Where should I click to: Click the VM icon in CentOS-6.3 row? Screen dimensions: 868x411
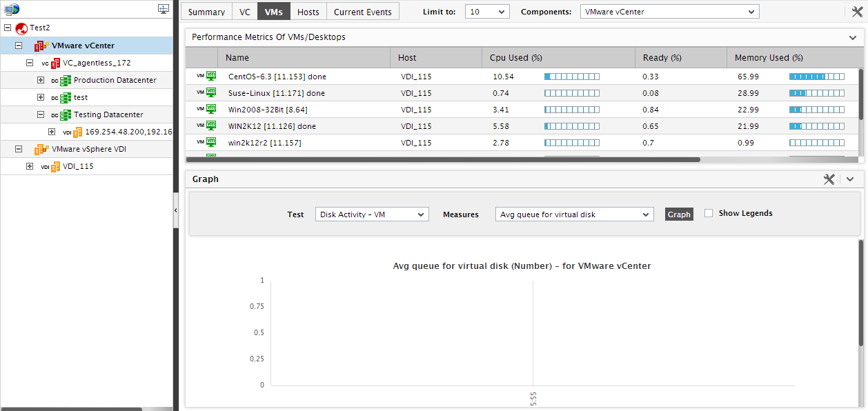(x=212, y=76)
